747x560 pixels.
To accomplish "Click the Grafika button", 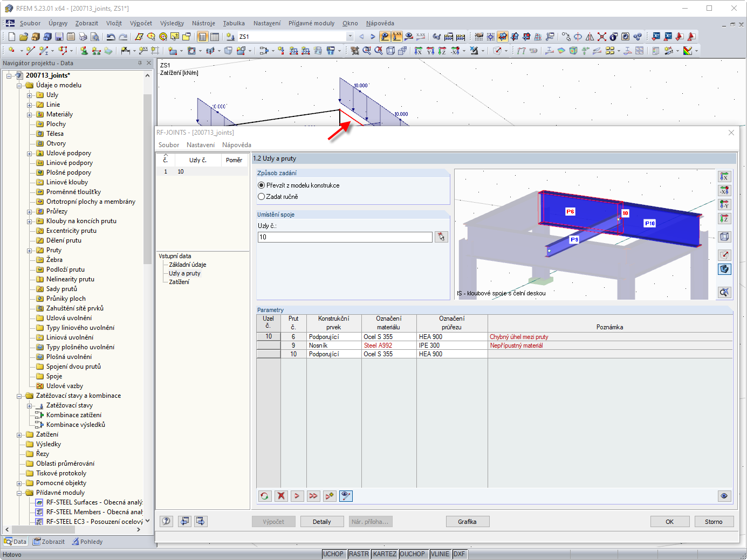I will (x=468, y=522).
